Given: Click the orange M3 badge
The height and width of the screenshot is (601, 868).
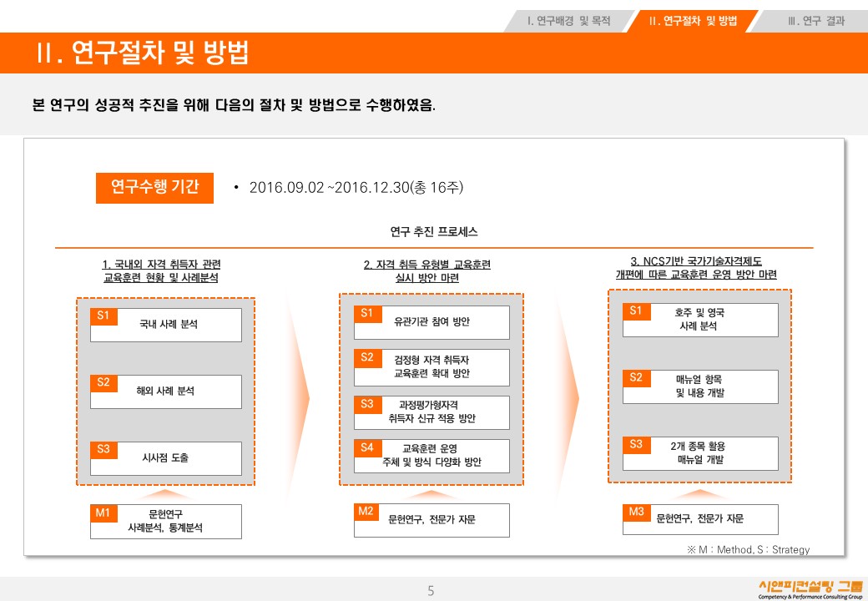Looking at the screenshot, I should click(x=636, y=513).
